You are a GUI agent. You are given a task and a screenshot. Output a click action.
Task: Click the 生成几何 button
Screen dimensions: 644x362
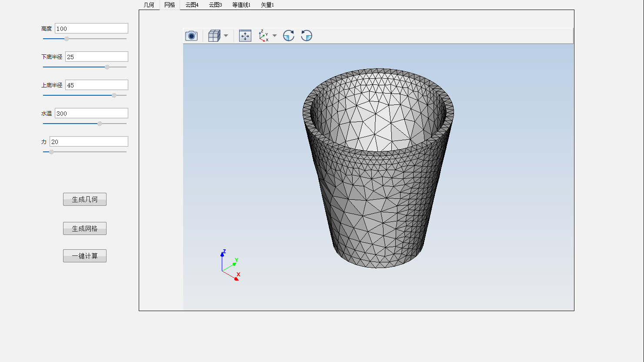[85, 199]
